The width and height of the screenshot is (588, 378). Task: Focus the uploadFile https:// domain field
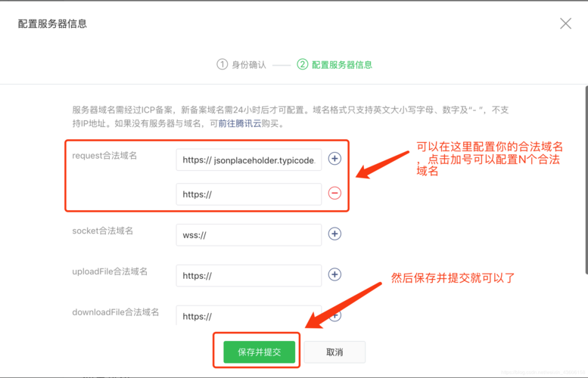tap(249, 276)
